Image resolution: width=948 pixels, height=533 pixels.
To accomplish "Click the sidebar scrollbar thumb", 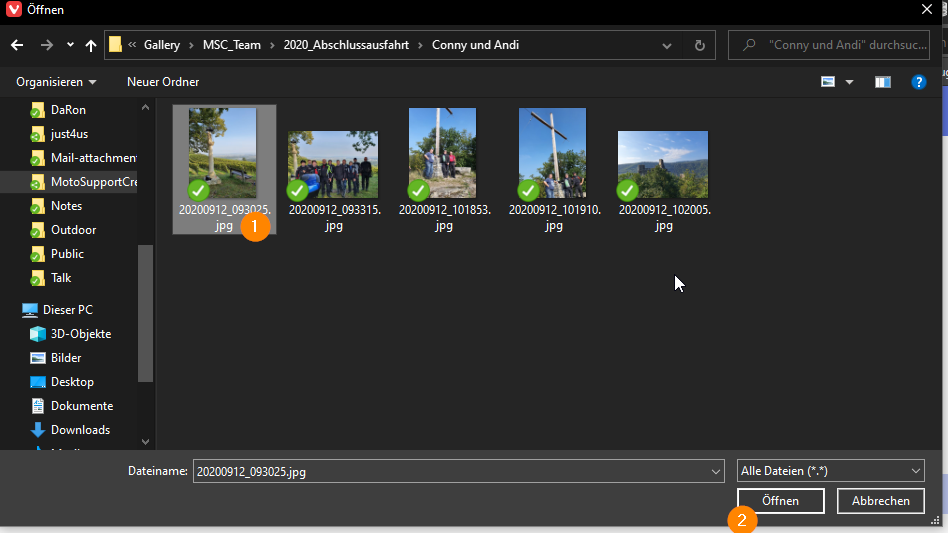I will coord(145,313).
